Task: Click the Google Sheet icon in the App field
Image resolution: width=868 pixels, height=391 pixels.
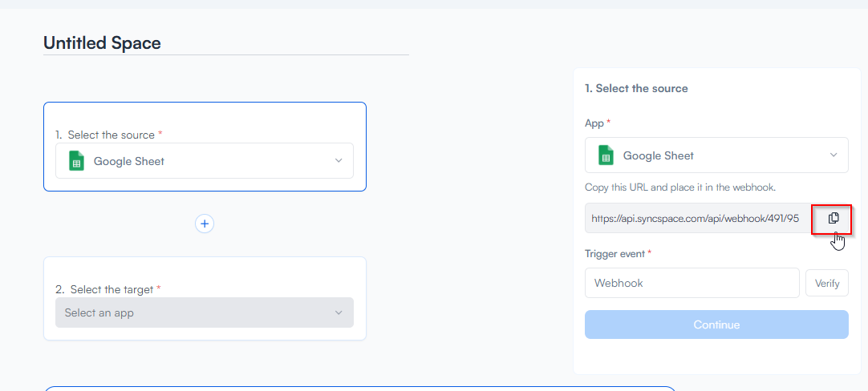Action: point(606,155)
